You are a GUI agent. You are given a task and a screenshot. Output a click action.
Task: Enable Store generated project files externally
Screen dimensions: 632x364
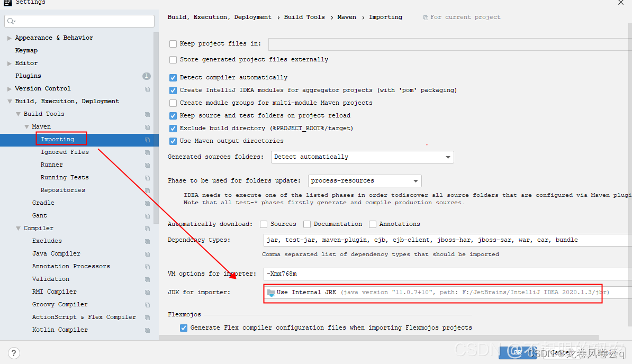173,60
